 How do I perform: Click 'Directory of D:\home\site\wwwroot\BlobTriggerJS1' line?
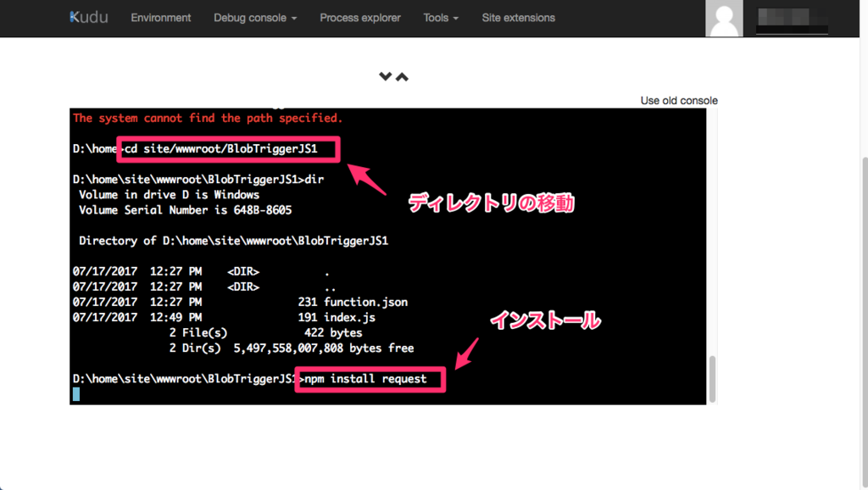[x=233, y=241]
